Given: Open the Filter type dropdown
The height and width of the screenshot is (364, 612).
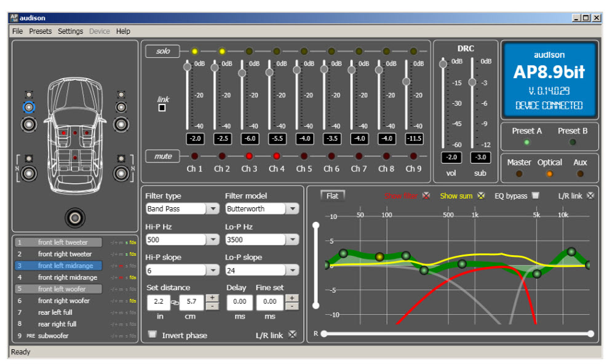Looking at the screenshot, I should pos(213,209).
